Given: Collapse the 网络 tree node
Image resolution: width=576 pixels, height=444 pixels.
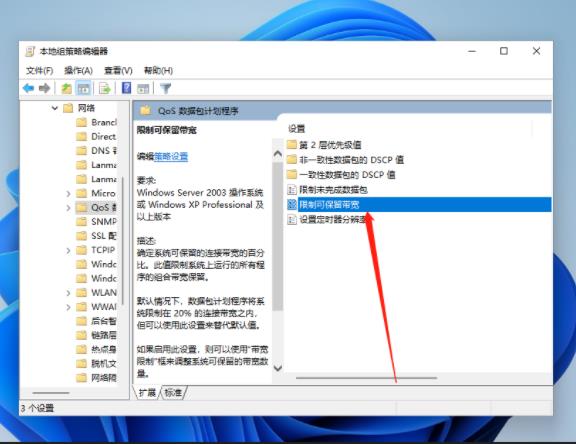Looking at the screenshot, I should tap(54, 108).
